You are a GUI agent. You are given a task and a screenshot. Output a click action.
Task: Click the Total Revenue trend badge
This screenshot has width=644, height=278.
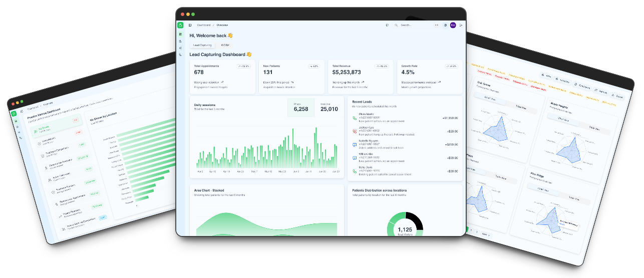point(382,66)
